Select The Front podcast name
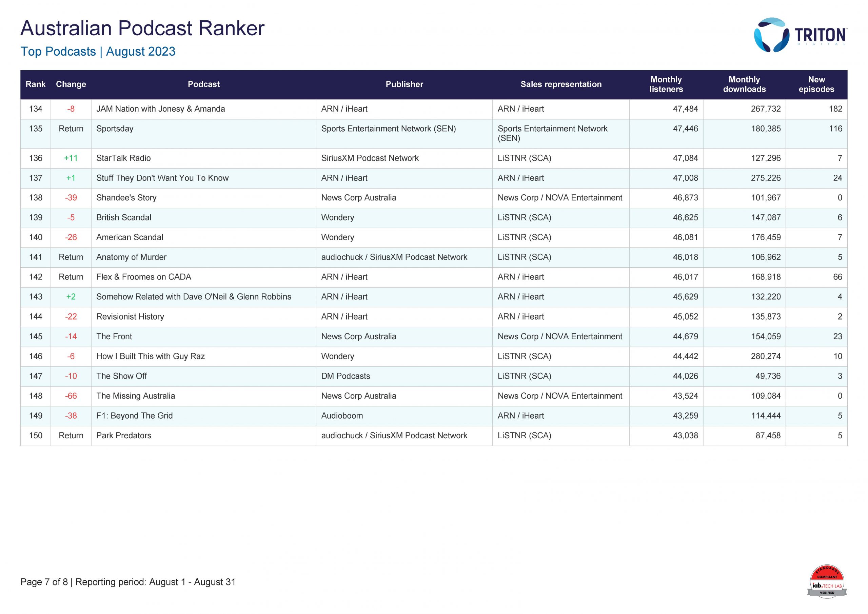Screen dimensions: 868x614 [x=114, y=336]
